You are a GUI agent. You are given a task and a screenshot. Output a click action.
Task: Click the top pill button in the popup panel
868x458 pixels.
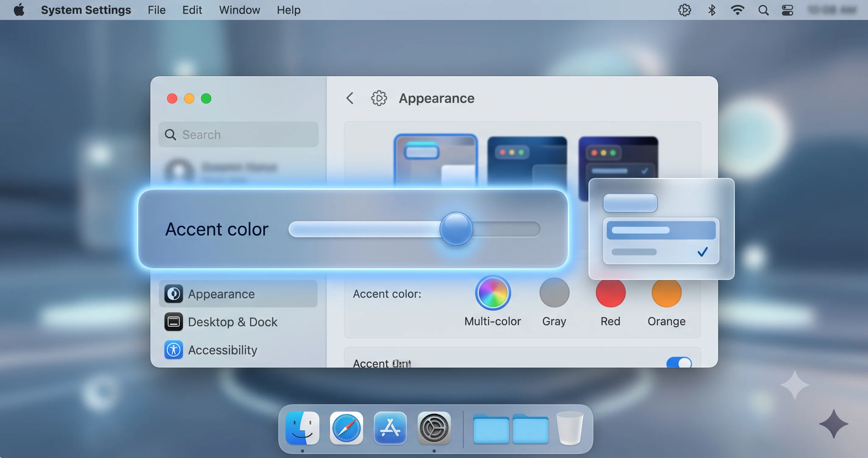[630, 203]
